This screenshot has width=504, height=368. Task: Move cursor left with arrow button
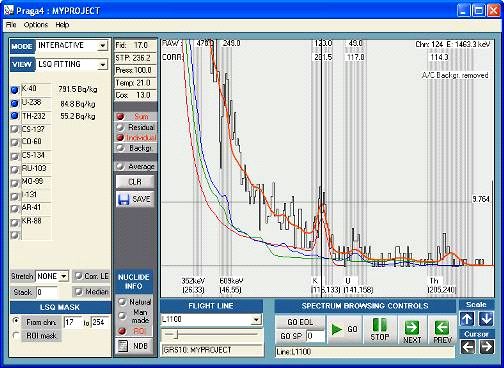[x=468, y=347]
